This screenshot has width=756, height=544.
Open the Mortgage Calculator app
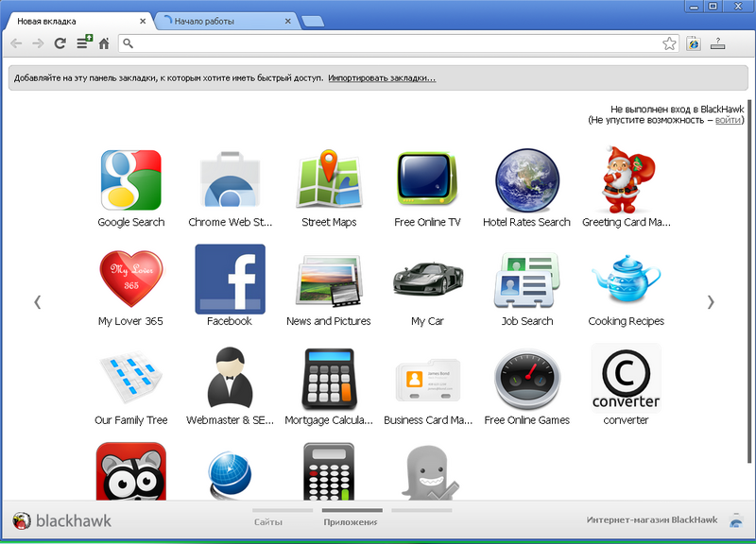point(329,379)
